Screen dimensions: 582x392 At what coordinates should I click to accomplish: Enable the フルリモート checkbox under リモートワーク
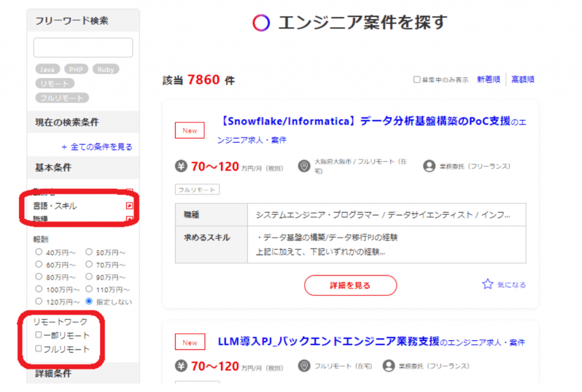39,349
